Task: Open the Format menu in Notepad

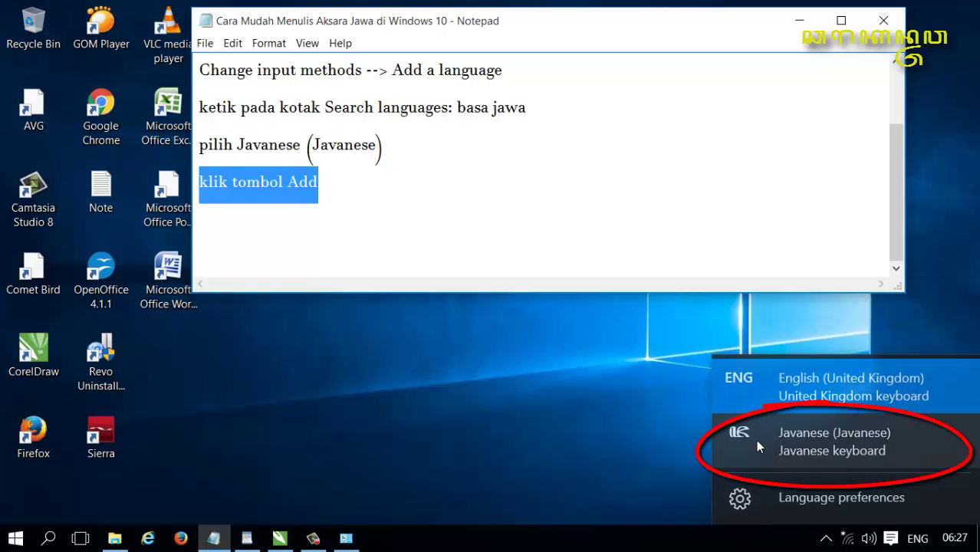Action: point(268,43)
